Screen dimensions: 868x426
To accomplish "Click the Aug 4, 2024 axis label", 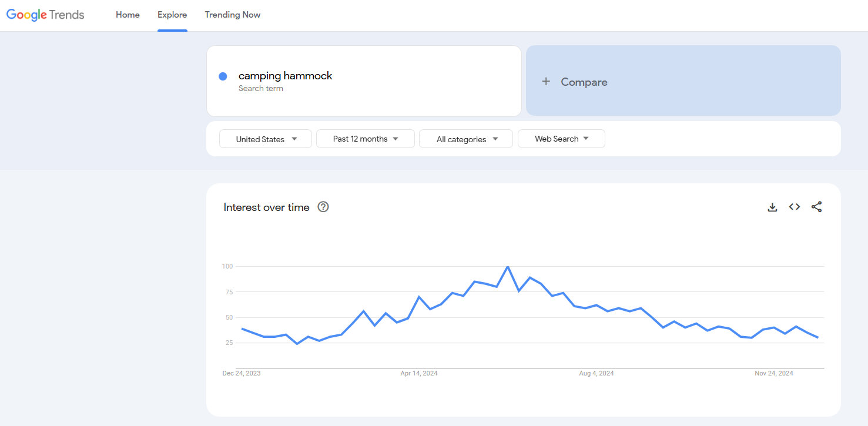I will tap(596, 373).
